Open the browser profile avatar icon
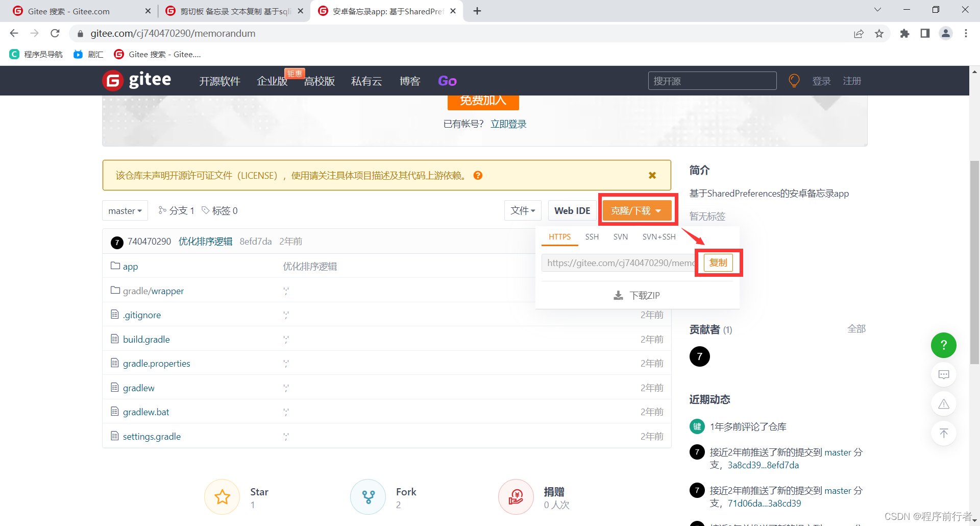The image size is (980, 526). pos(946,34)
